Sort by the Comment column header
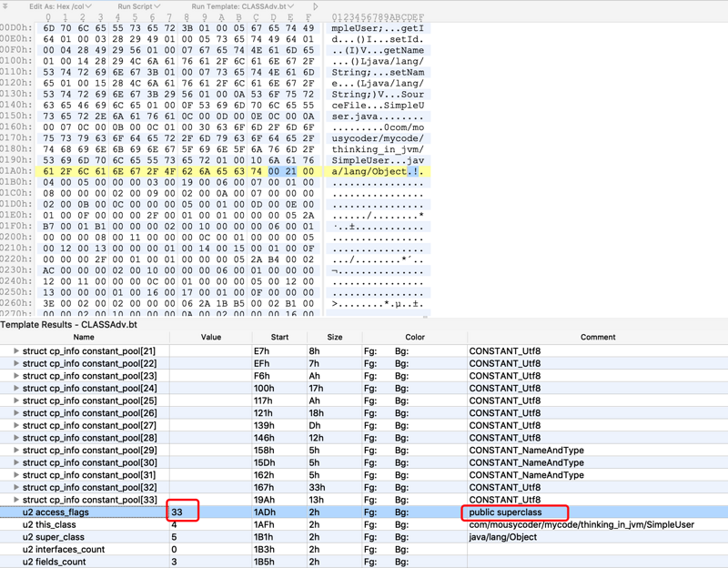Screen dimensions: 728x568 click(x=598, y=337)
